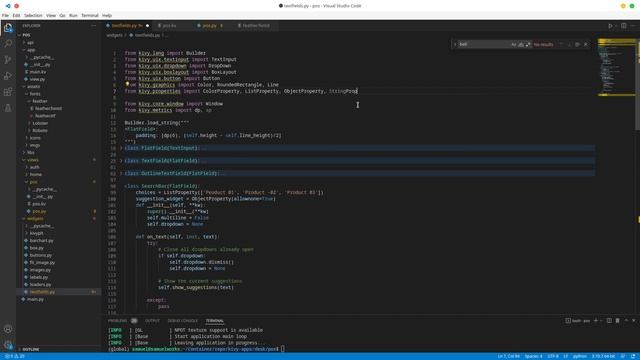The image size is (640, 360).
Task: Open the Manage gear icon
Action: pos(8,345)
